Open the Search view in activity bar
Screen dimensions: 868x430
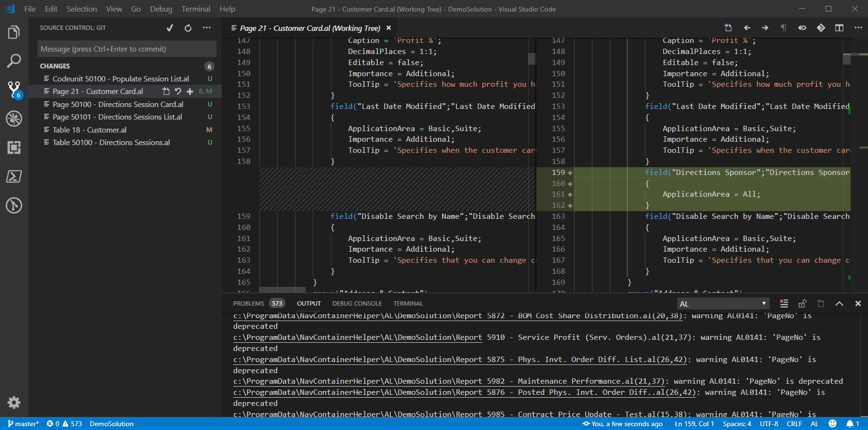point(14,61)
